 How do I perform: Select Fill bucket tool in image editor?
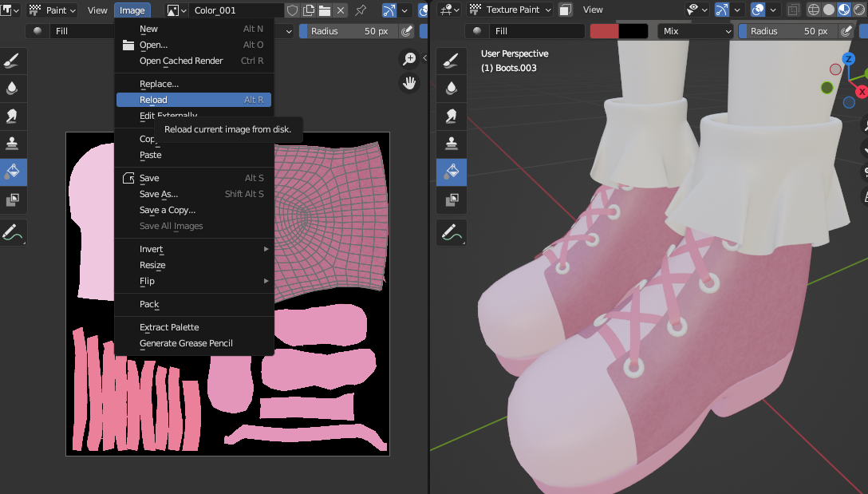[12, 171]
